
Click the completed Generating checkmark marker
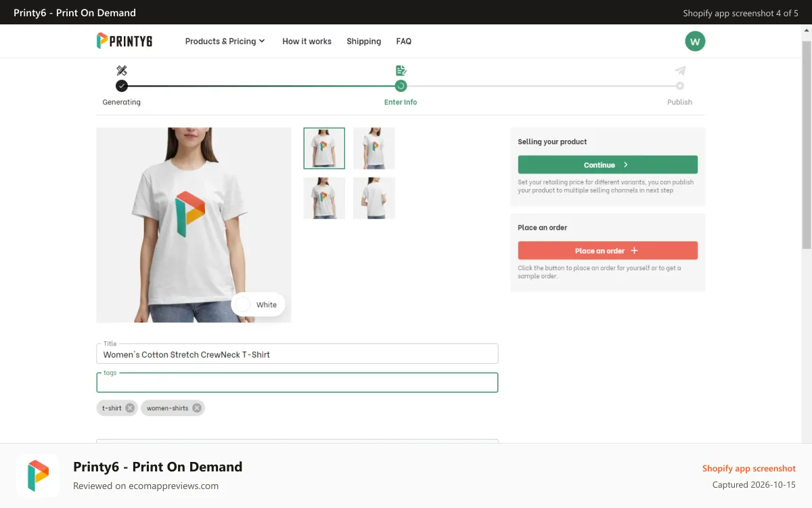point(122,86)
